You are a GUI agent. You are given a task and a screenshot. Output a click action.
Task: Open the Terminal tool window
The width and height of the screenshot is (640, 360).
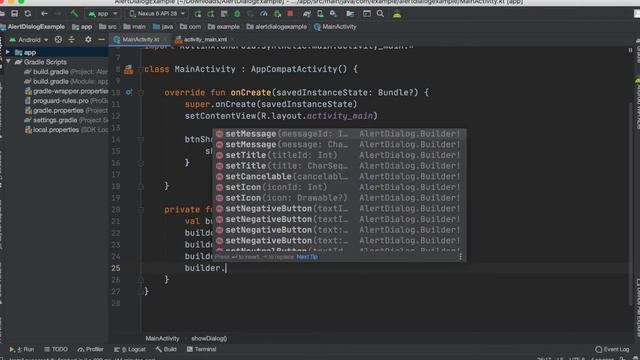[201, 349]
